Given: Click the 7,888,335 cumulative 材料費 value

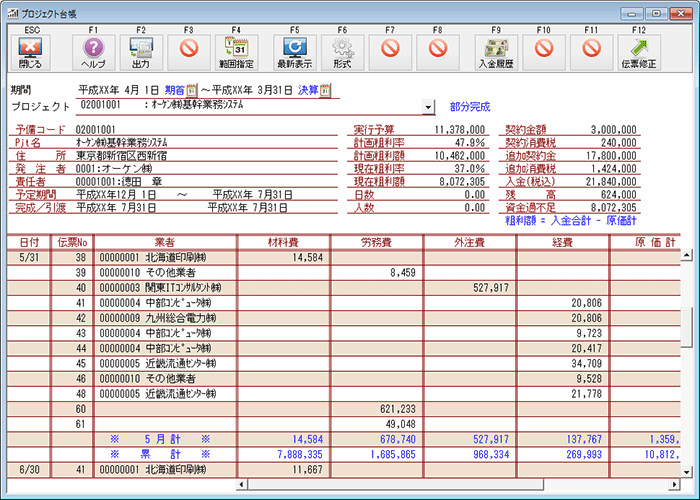Looking at the screenshot, I should [x=300, y=455].
